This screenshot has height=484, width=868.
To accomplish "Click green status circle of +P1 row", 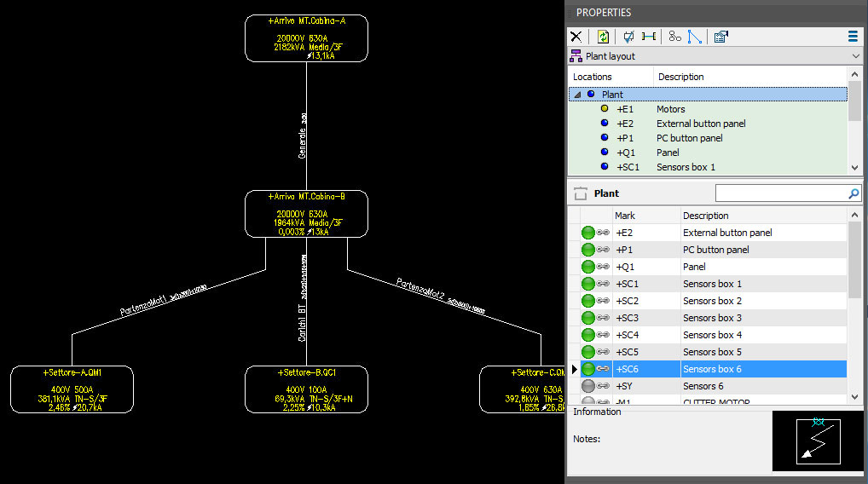I will click(x=587, y=250).
